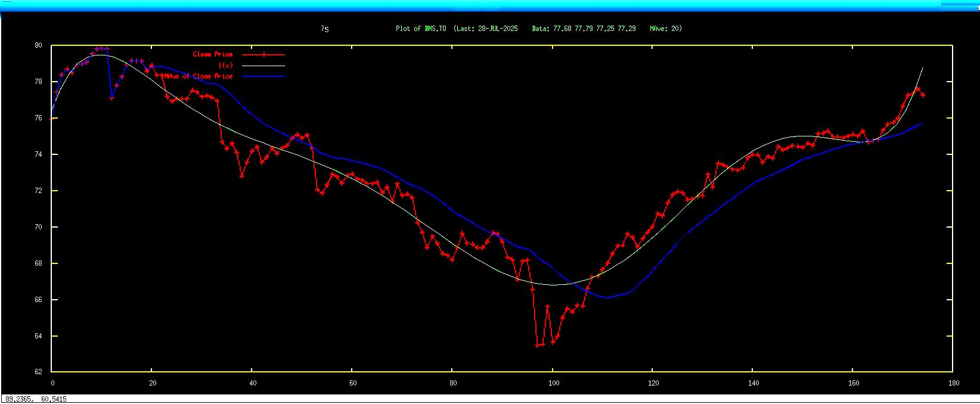Click the x-axis tick label 40
This screenshot has width=980, height=404.
coord(252,383)
